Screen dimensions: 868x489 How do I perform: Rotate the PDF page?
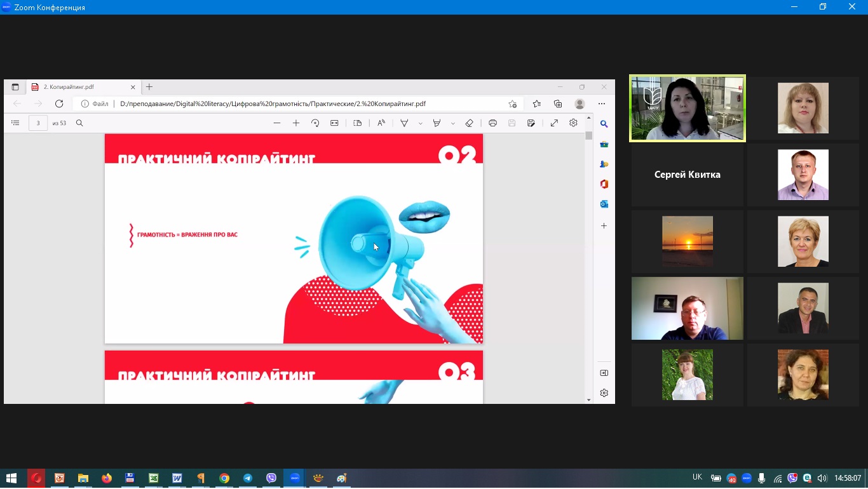click(x=315, y=123)
